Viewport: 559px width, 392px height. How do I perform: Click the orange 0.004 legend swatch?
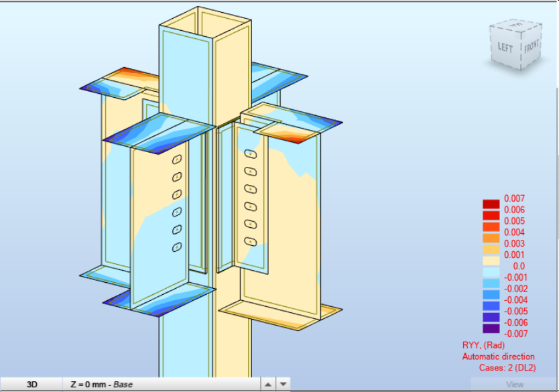click(491, 238)
